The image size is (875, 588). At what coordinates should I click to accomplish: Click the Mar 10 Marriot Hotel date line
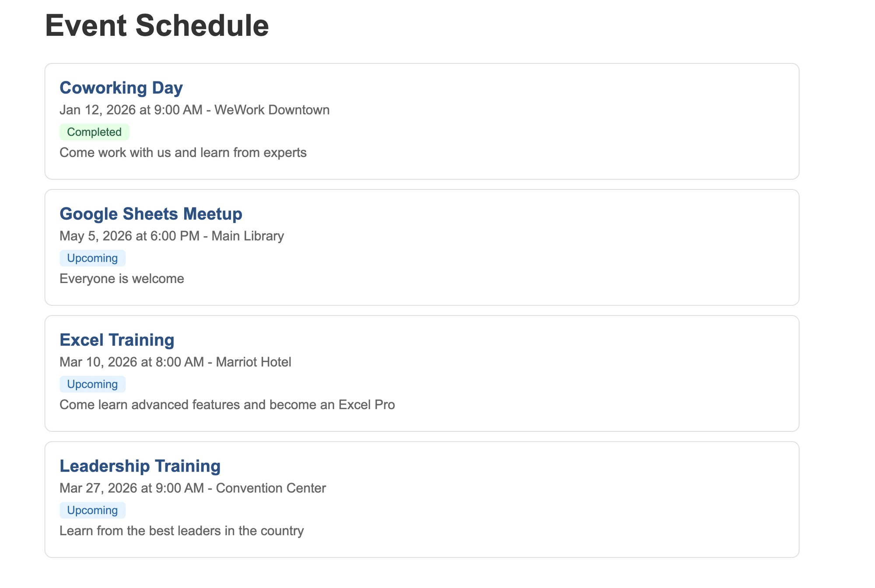click(175, 362)
